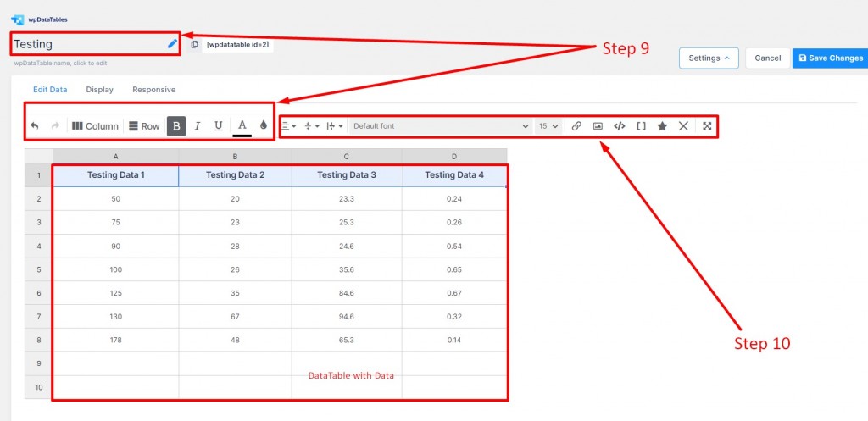The height and width of the screenshot is (421, 868).
Task: Click the [wpdatatable id=2] shortcode text
Action: pos(238,44)
